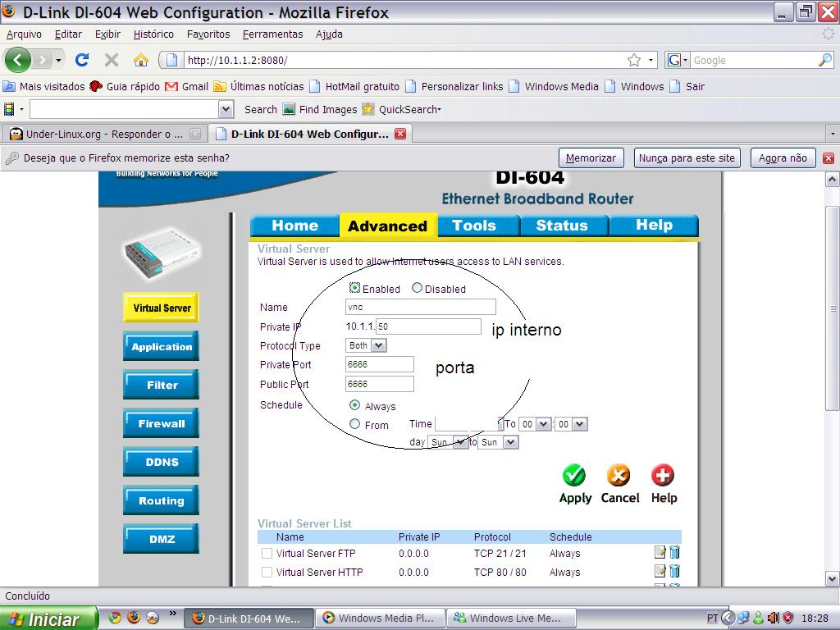840x630 pixels.
Task: Open the DMZ settings page
Action: point(162,539)
